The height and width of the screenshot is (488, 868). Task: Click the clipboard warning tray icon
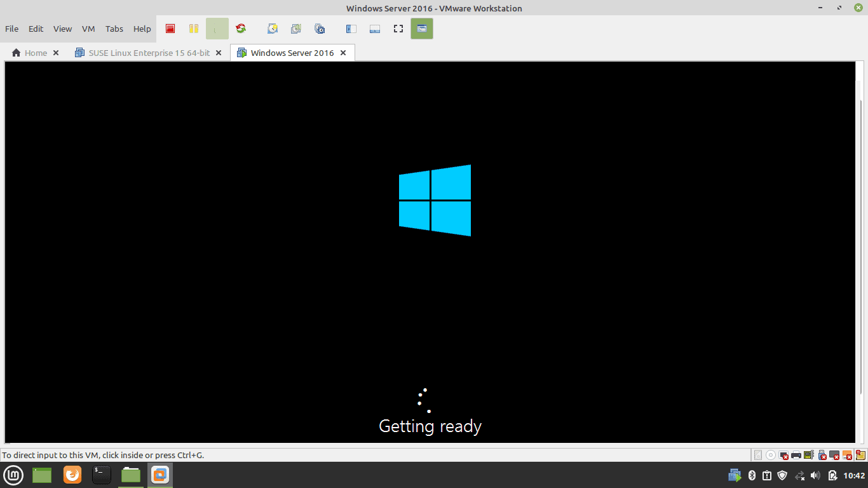767,475
